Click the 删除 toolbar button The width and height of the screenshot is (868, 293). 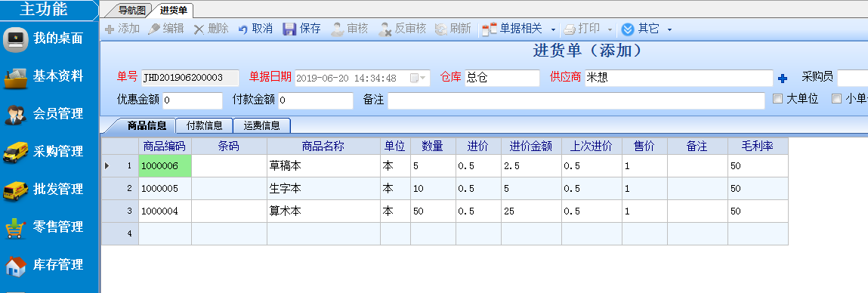click(x=211, y=29)
